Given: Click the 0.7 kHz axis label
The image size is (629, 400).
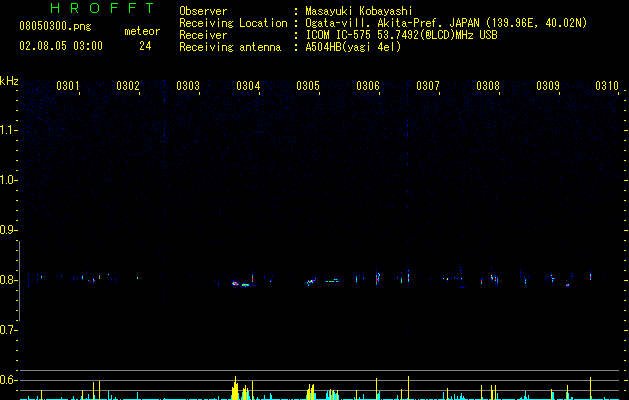Looking at the screenshot, I should click(8, 330).
